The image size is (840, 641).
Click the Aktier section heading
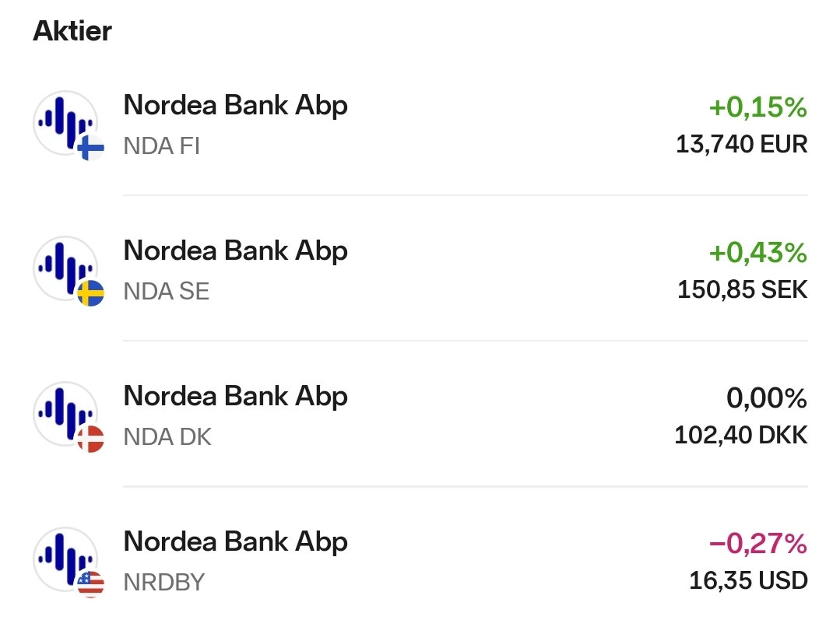(x=72, y=31)
